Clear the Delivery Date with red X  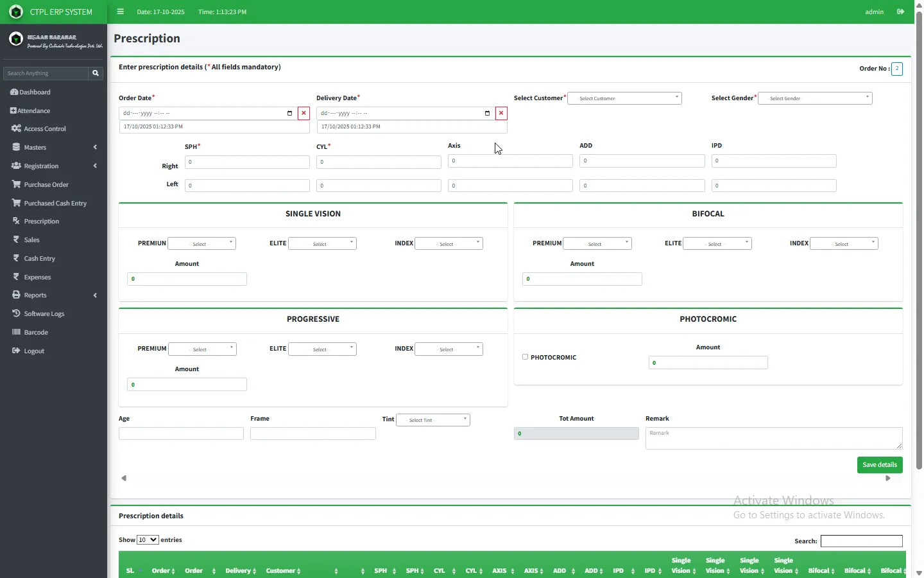[502, 114]
